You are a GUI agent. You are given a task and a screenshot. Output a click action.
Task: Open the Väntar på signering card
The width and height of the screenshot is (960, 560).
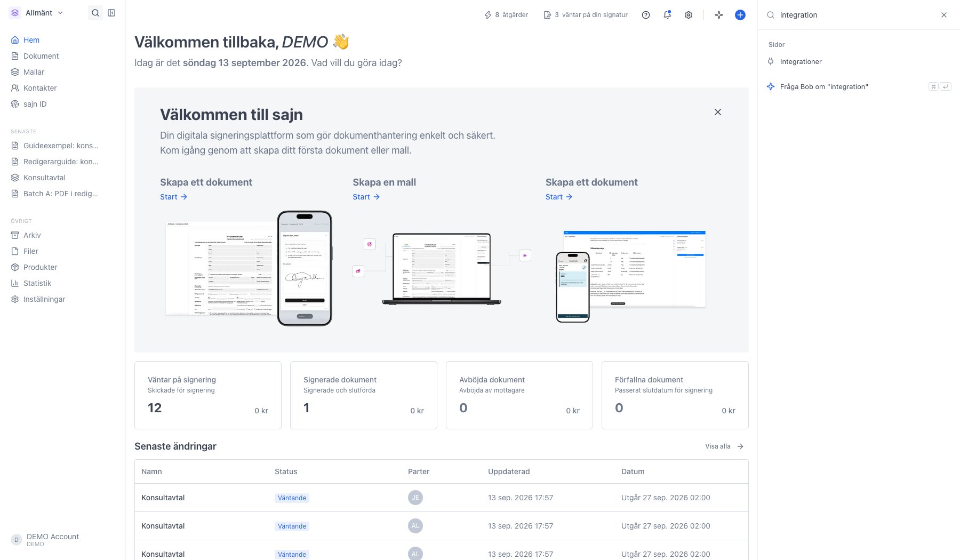[208, 395]
